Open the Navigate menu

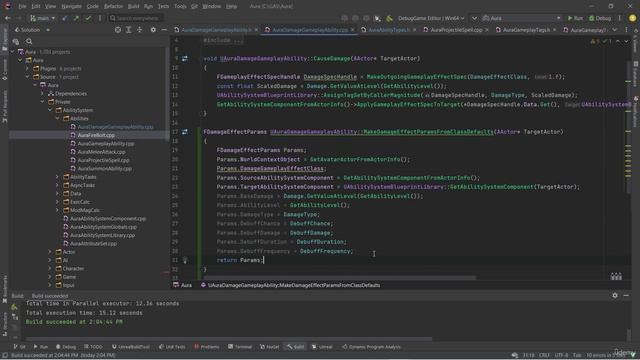point(71,6)
